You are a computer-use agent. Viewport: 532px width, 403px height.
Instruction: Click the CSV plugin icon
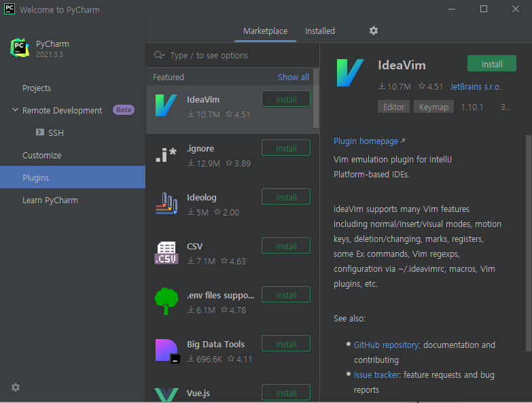166,252
